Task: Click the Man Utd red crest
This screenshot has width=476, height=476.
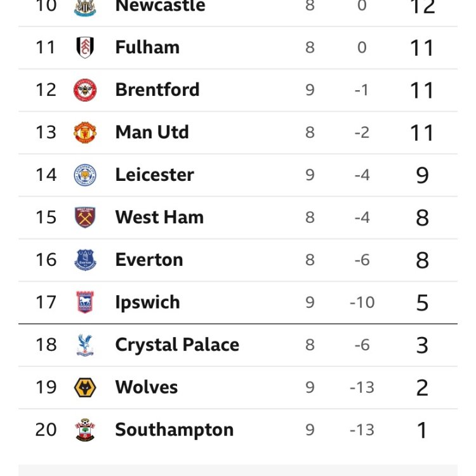Action: (x=85, y=133)
